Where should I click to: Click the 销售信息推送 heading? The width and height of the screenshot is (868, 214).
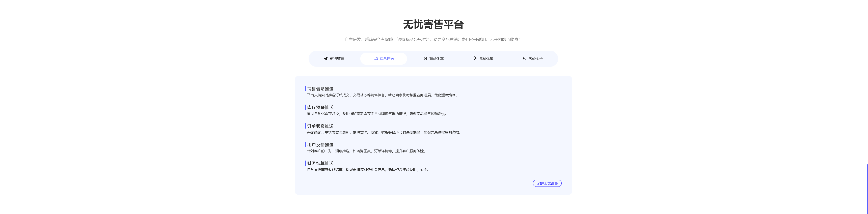click(x=320, y=89)
